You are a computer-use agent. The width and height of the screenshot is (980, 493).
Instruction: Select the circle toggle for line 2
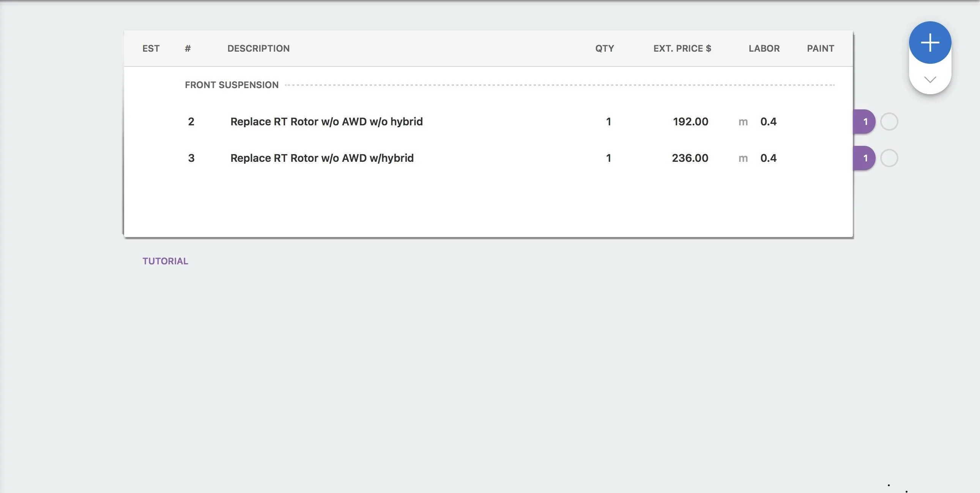tap(889, 122)
